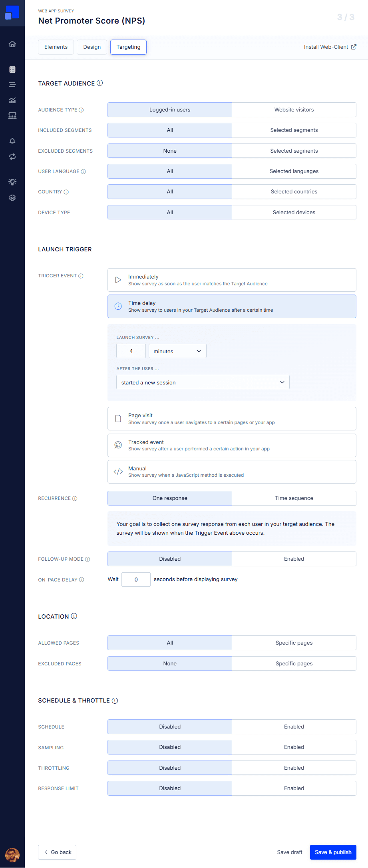
Task: Open the minutes time unit dropdown
Action: pyautogui.click(x=177, y=351)
